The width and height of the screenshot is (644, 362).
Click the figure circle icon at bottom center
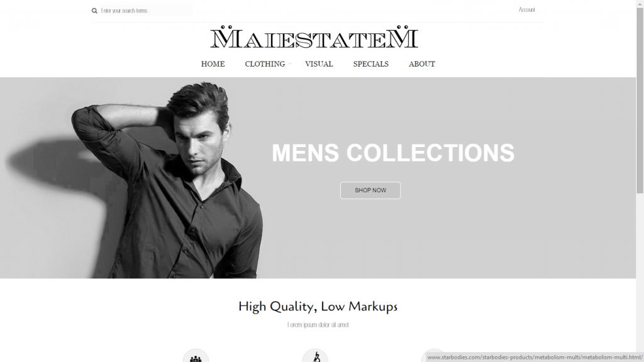[x=315, y=356]
